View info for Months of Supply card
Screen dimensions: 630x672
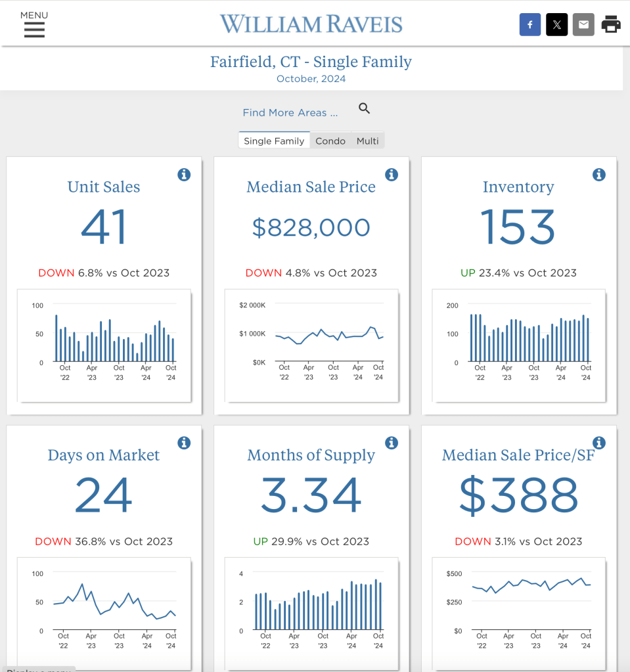392,443
